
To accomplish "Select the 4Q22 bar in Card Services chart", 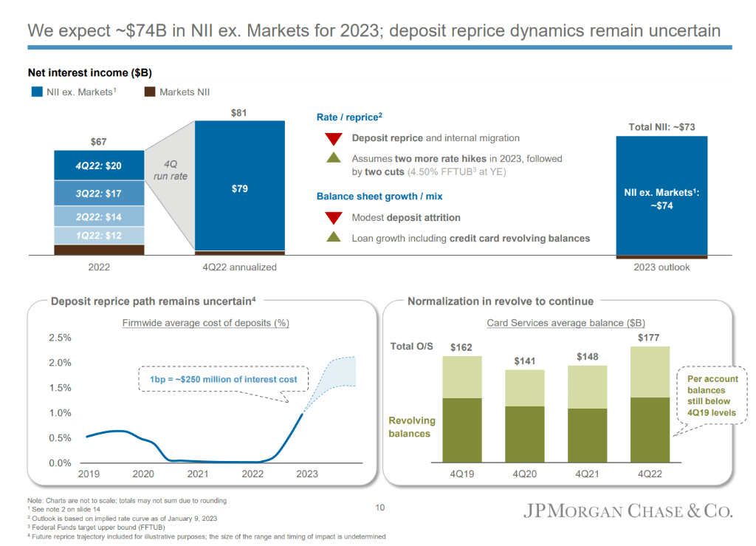I will coord(650,404).
